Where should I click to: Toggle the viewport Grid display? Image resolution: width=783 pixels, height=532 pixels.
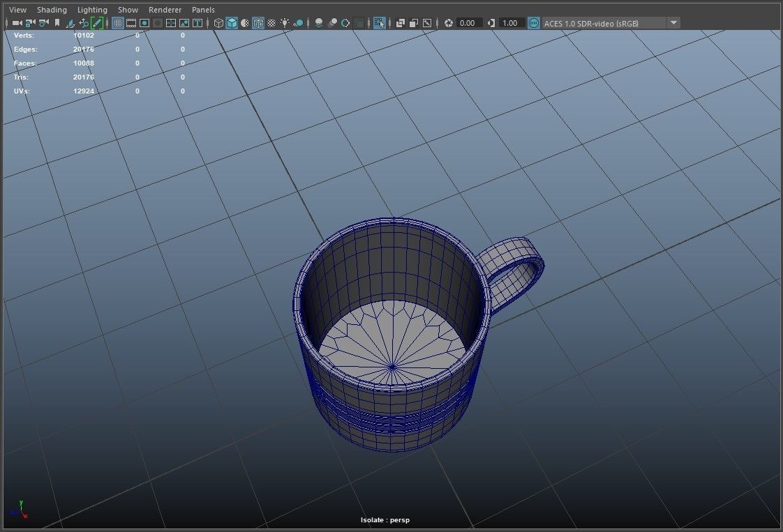pos(118,23)
